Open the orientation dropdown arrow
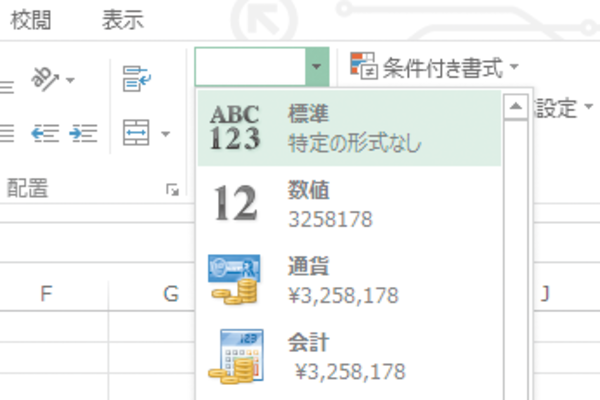Viewport: 600px width, 400px height. tap(70, 80)
